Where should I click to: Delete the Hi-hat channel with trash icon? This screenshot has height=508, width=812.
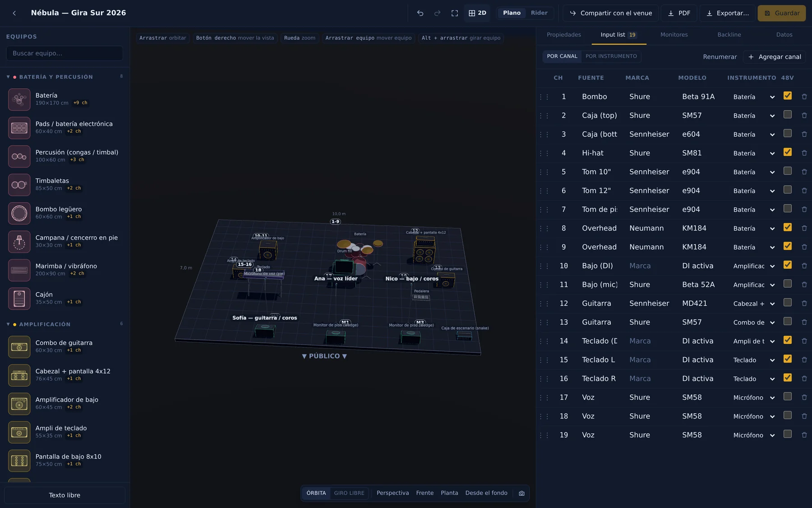point(804,153)
